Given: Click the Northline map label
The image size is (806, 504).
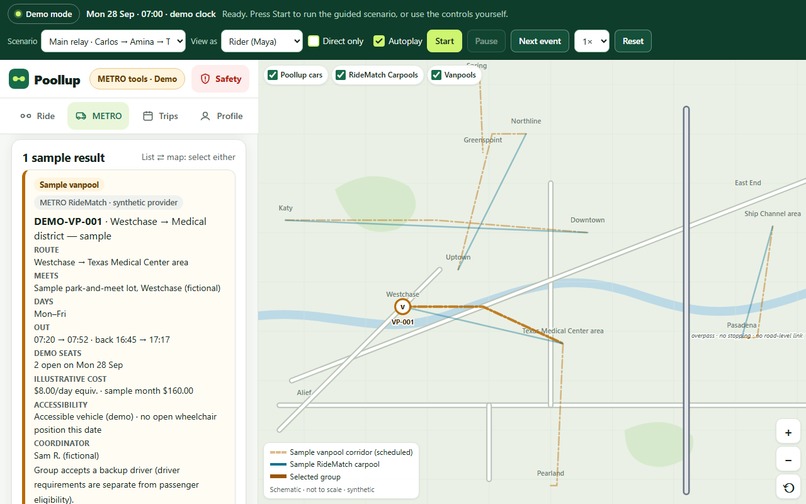Looking at the screenshot, I should click(x=526, y=121).
